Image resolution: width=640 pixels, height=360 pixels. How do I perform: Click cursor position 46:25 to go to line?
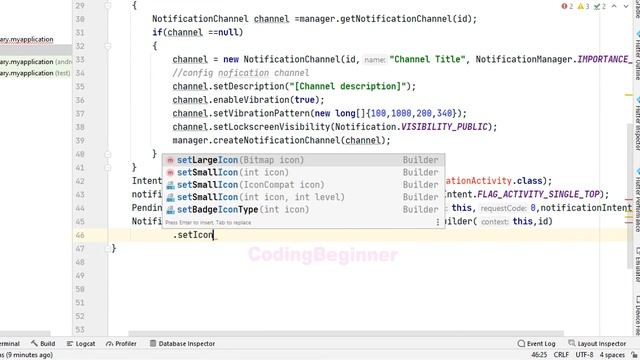539,355
